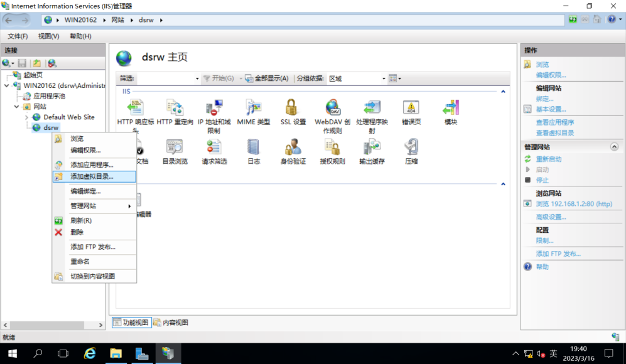626x364 pixels.
Task: Click the address bar breadcrumb 网站
Action: pyautogui.click(x=117, y=20)
